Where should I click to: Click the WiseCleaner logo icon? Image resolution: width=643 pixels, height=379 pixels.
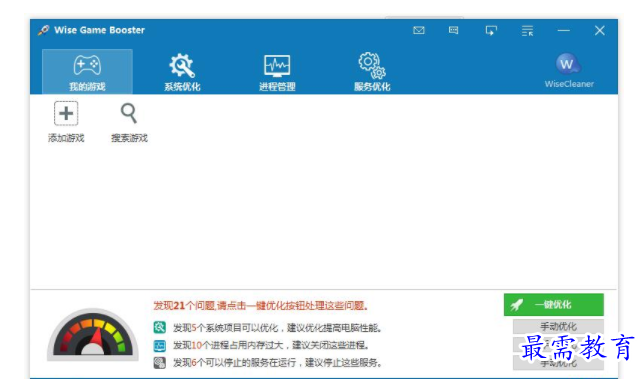point(569,64)
